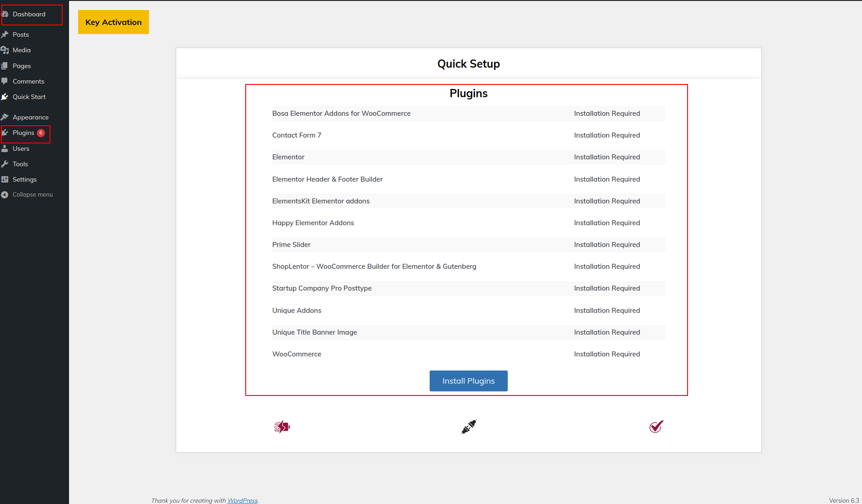862x504 pixels.
Task: Click the black plug step icon
Action: click(469, 427)
